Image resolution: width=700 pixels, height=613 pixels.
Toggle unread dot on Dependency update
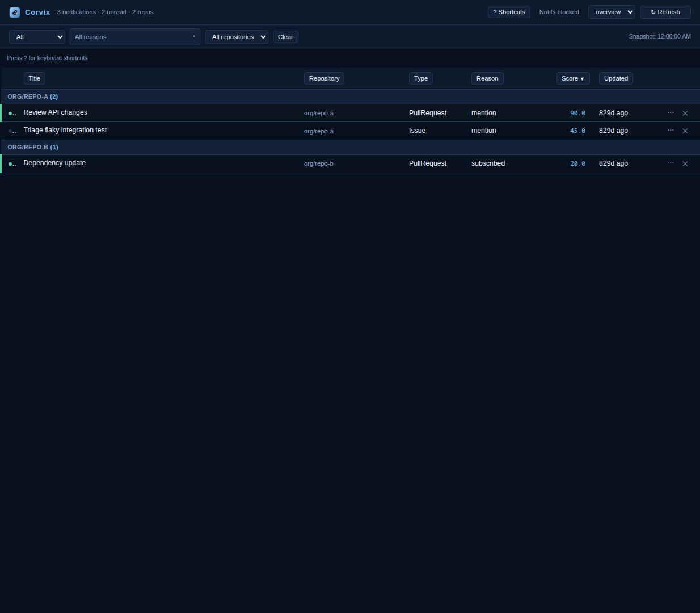[x=10, y=164]
